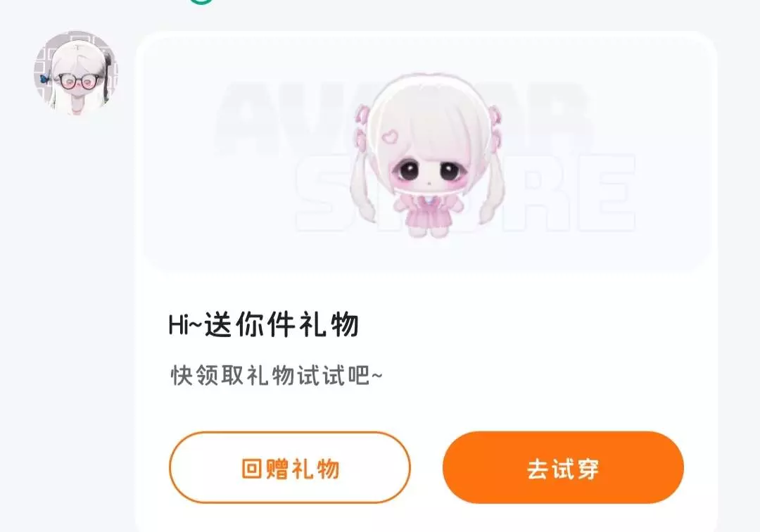Click the 回赠礼物 outlined button
Screen dimensions: 760x532
[290, 467]
